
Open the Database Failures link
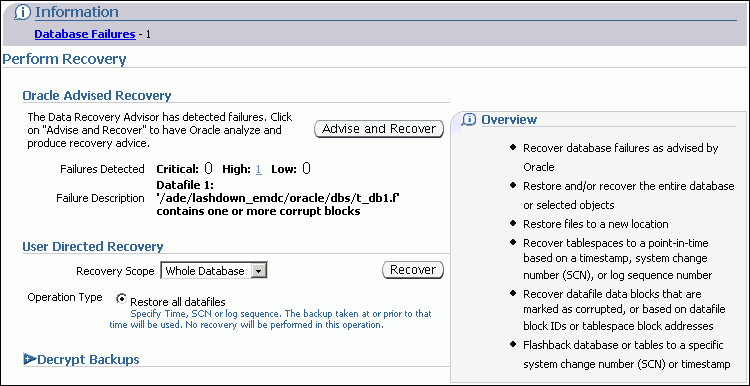click(x=85, y=34)
